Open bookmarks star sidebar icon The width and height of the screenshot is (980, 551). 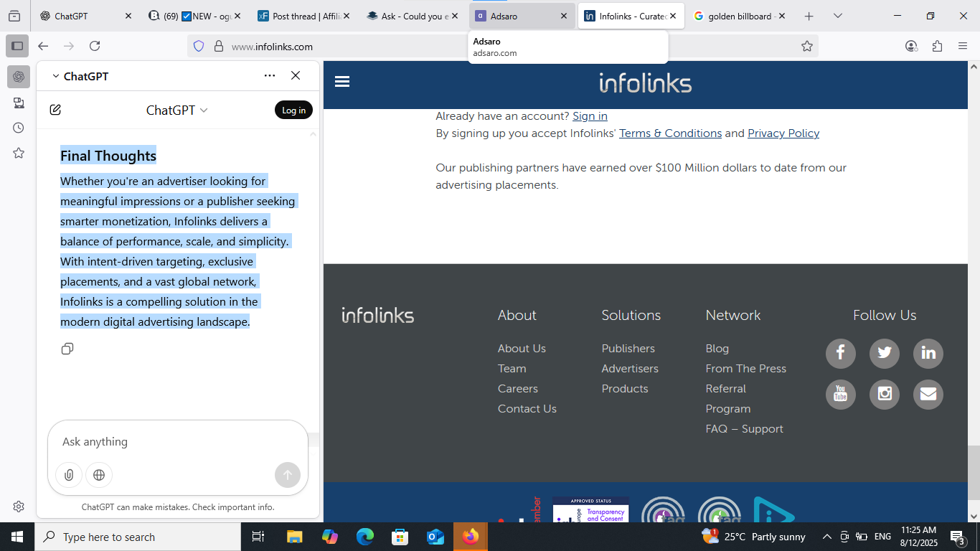click(x=19, y=153)
